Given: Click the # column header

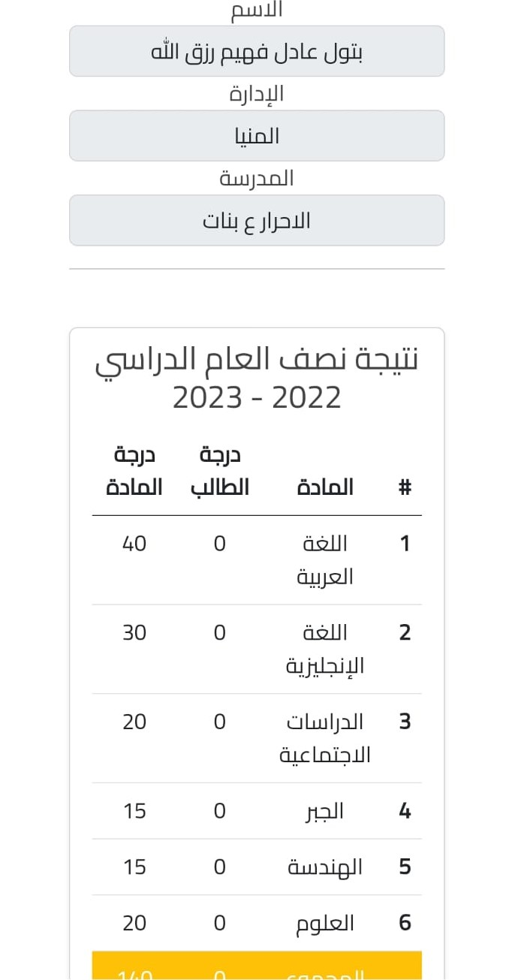Looking at the screenshot, I should click(x=405, y=487).
